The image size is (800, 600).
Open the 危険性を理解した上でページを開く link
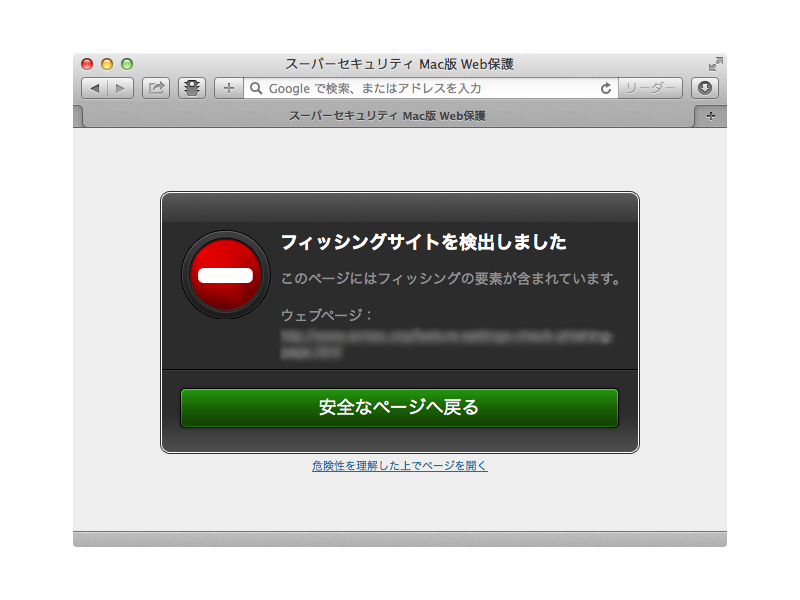(x=399, y=466)
